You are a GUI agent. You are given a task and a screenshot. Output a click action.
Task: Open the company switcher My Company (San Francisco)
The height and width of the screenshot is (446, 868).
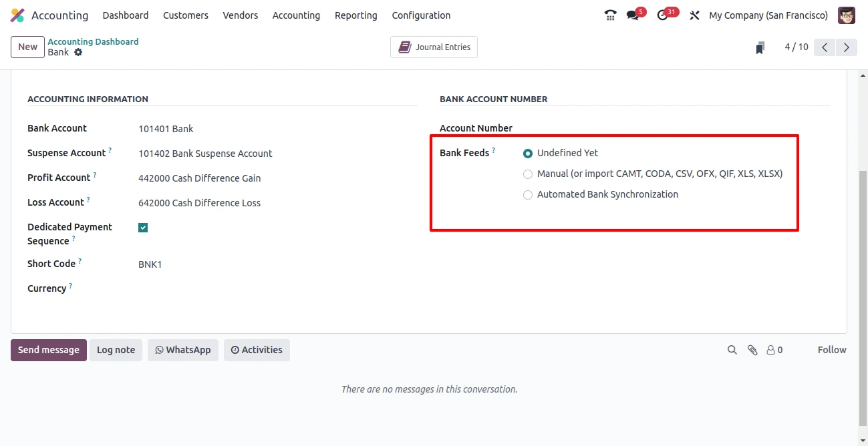pyautogui.click(x=768, y=15)
